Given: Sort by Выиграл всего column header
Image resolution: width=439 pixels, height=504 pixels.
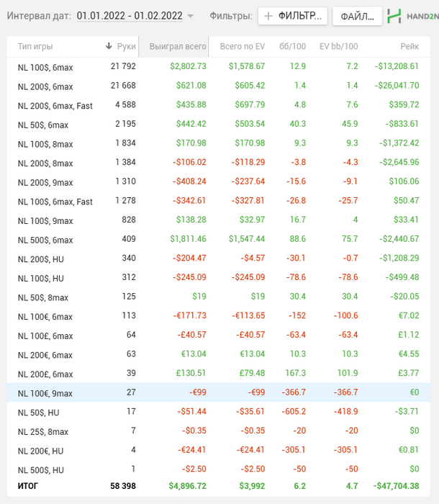Looking at the screenshot, I should click(x=178, y=47).
